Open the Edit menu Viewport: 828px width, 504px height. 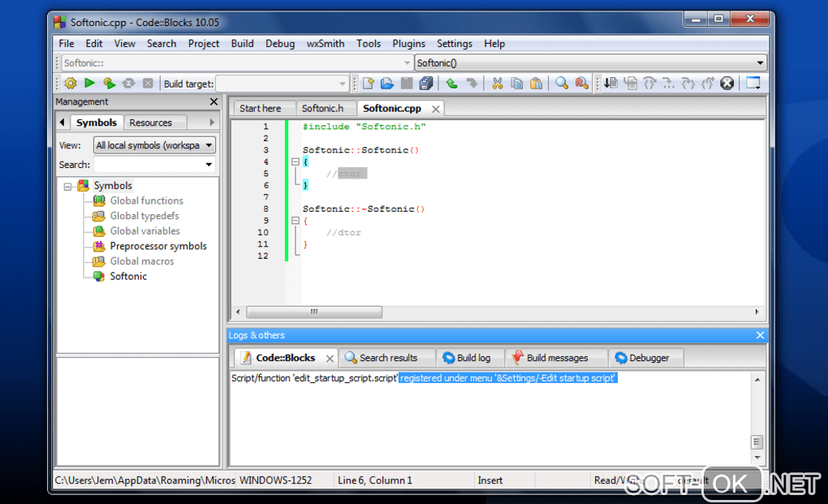(94, 44)
